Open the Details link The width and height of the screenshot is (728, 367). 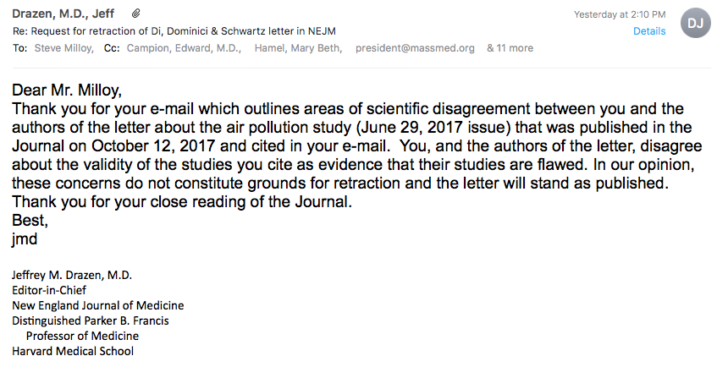click(x=649, y=31)
